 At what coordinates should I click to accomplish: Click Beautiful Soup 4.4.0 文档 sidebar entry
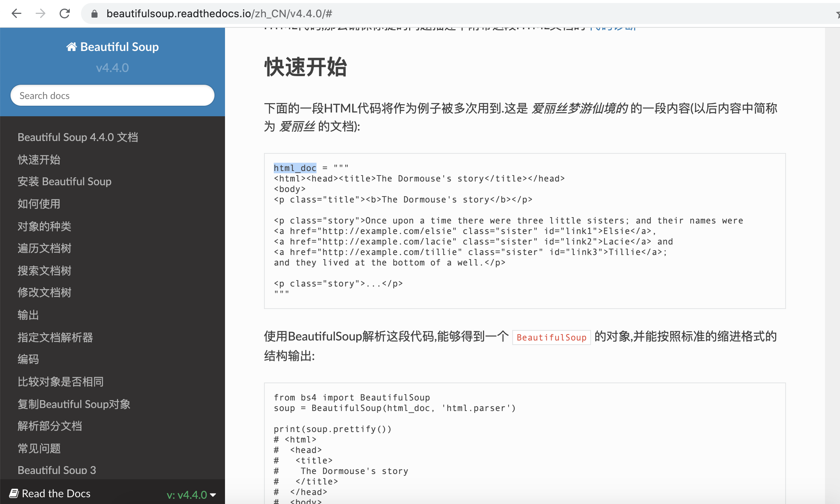click(x=78, y=137)
